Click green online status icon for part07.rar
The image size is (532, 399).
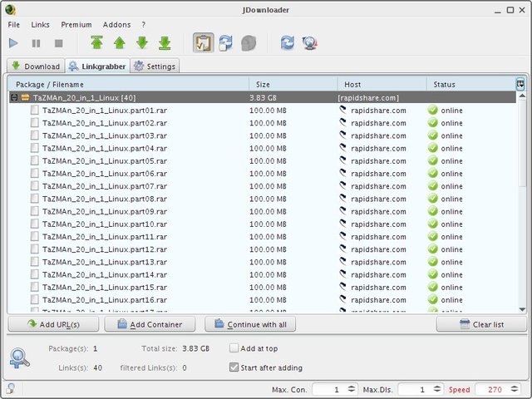[x=432, y=186]
